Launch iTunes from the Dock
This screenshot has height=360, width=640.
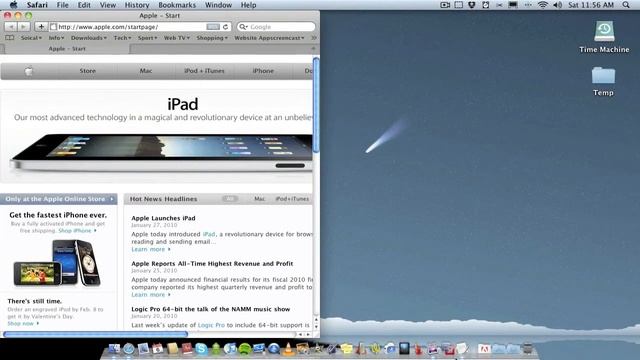pyautogui.click(x=230, y=349)
